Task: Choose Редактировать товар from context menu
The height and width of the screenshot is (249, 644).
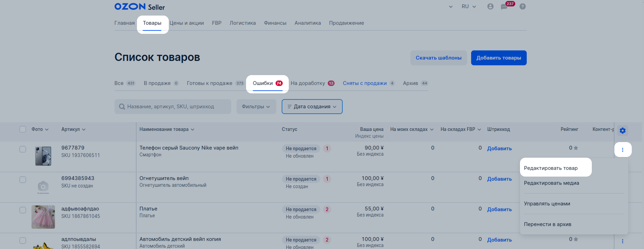Action: coord(551,168)
